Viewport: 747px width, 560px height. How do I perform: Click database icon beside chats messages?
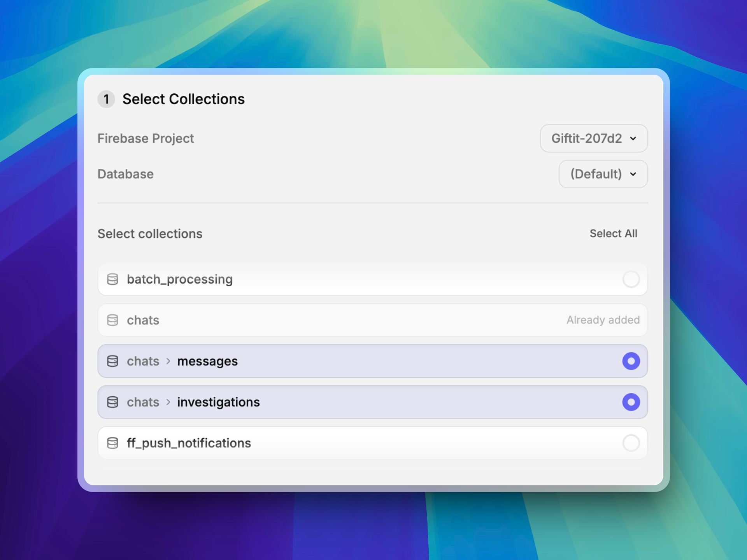pyautogui.click(x=112, y=361)
